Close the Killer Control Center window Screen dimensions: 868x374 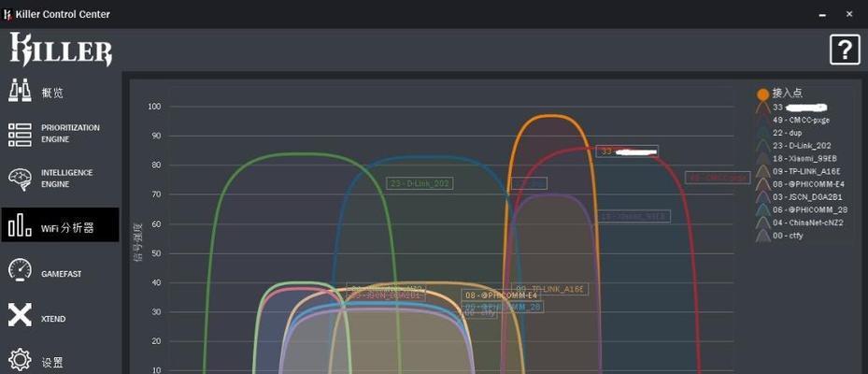tap(849, 14)
